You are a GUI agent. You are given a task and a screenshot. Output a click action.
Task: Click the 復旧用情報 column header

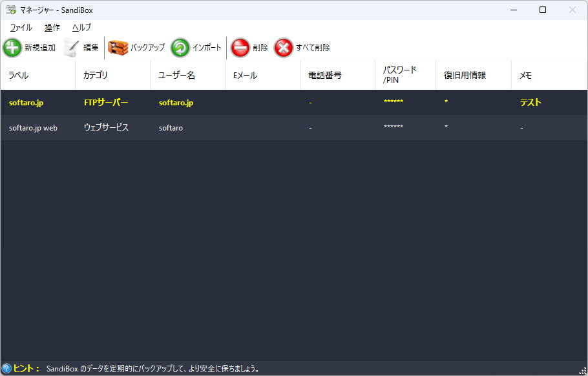pyautogui.click(x=474, y=75)
